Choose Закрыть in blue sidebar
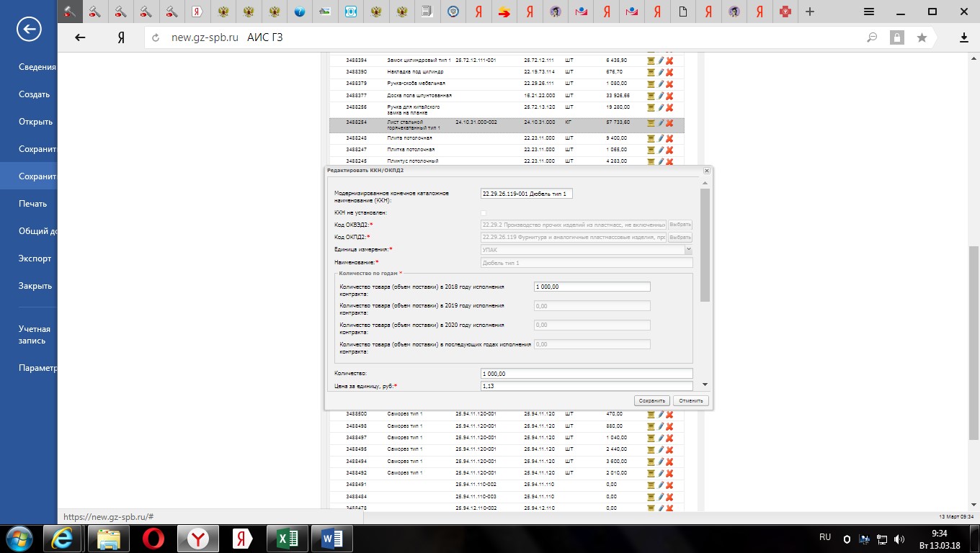This screenshot has height=553, width=980. [35, 286]
